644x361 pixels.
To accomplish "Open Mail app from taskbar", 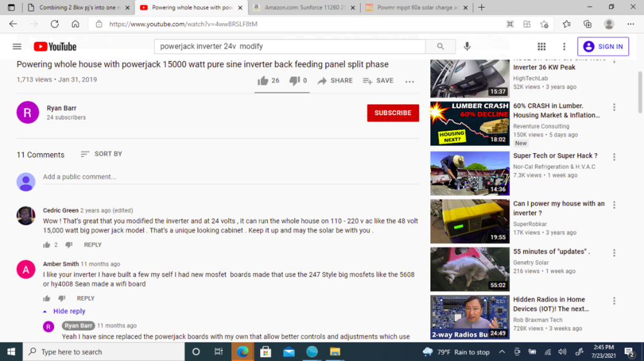I will tap(289, 352).
